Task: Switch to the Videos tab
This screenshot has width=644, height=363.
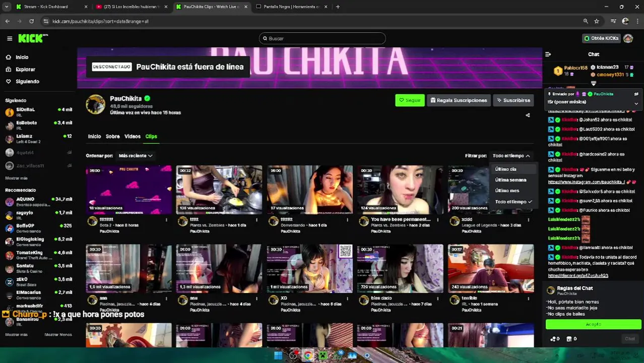Action: tap(132, 136)
